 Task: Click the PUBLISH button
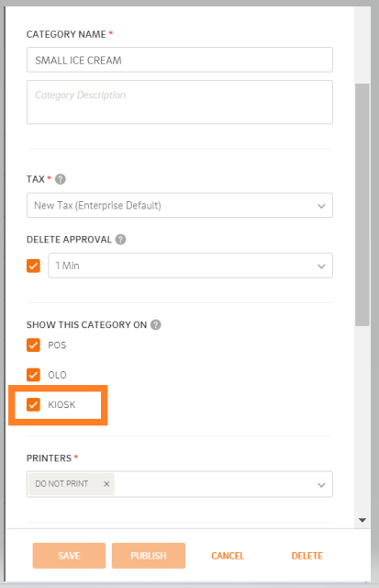coord(149,555)
